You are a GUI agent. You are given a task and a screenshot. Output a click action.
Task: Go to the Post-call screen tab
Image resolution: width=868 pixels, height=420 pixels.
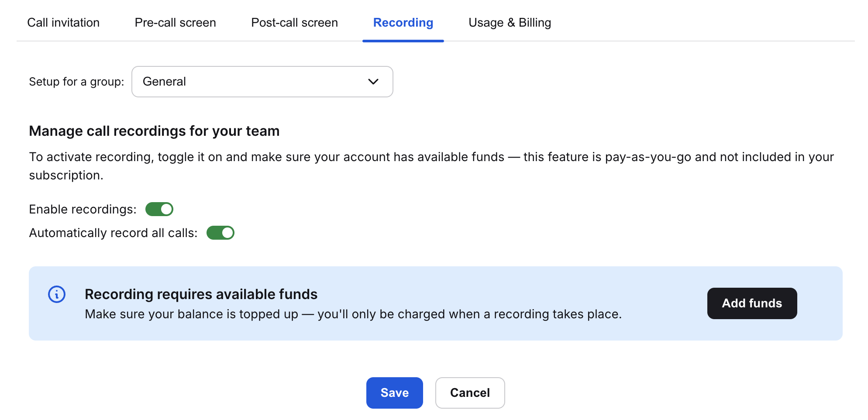click(x=294, y=23)
